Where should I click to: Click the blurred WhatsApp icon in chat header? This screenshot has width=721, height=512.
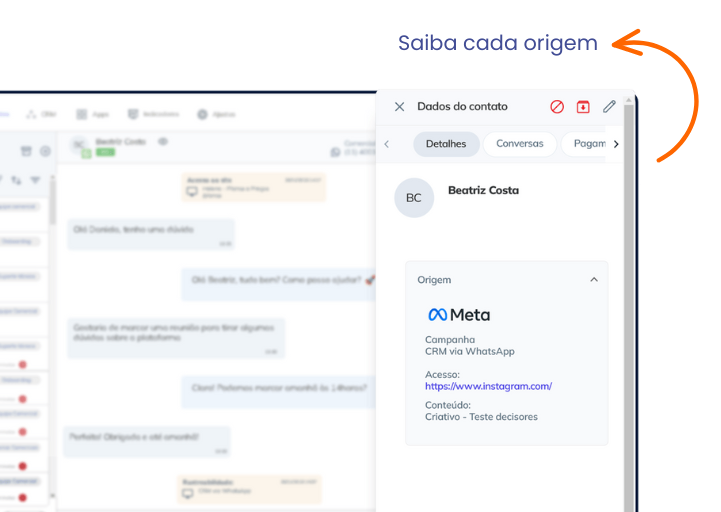point(336,152)
